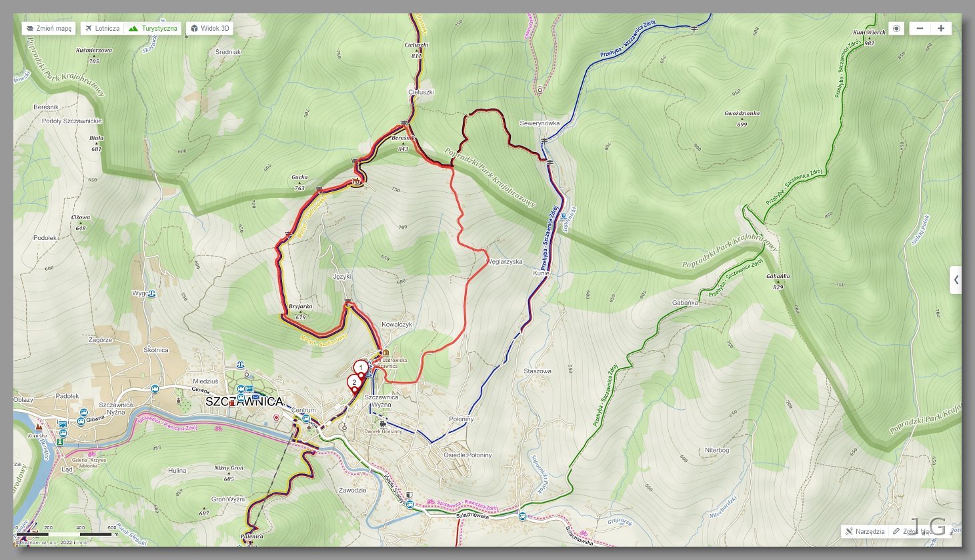Viewport: 975px width, 560px height.
Task: Expand the collapsed side panel arrow
Action: click(956, 280)
